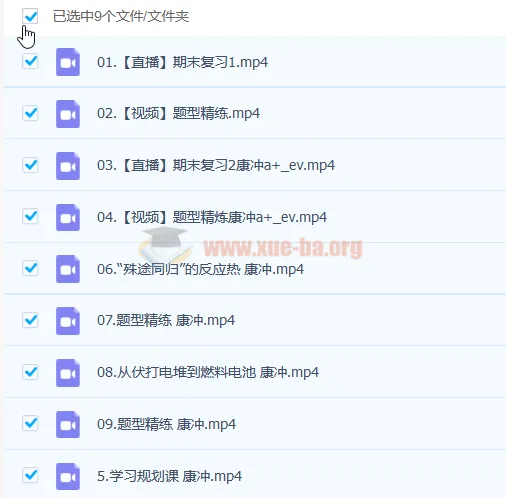Open file name 01.【直播】期末复习1.mp4
Image resolution: width=506 pixels, height=498 pixels.
point(182,62)
